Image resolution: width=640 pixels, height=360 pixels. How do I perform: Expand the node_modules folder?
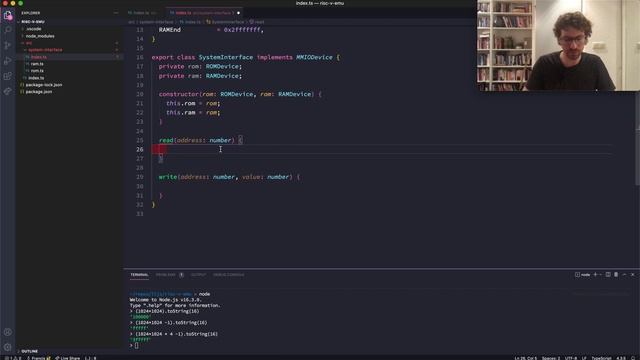[40, 36]
